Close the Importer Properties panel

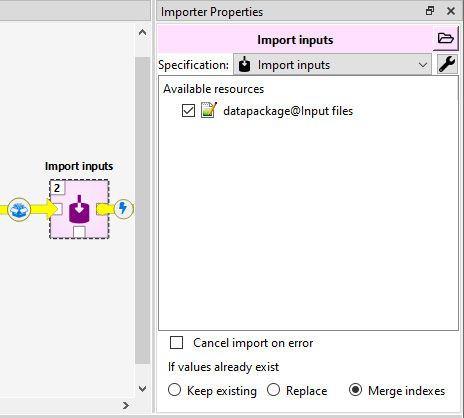tap(451, 11)
